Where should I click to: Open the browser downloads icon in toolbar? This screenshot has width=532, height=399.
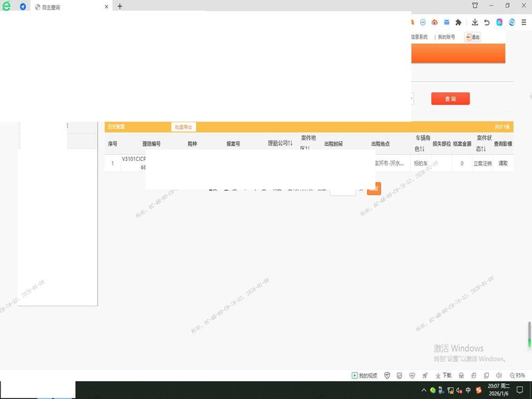475,22
